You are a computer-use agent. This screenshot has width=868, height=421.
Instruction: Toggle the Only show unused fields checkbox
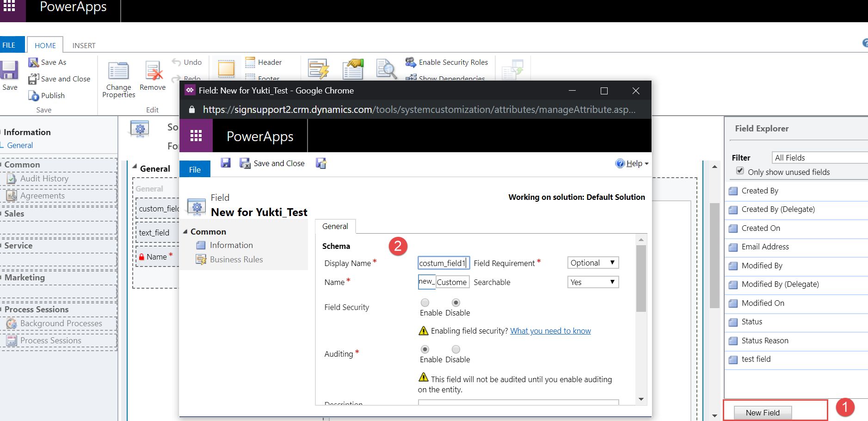coord(740,171)
